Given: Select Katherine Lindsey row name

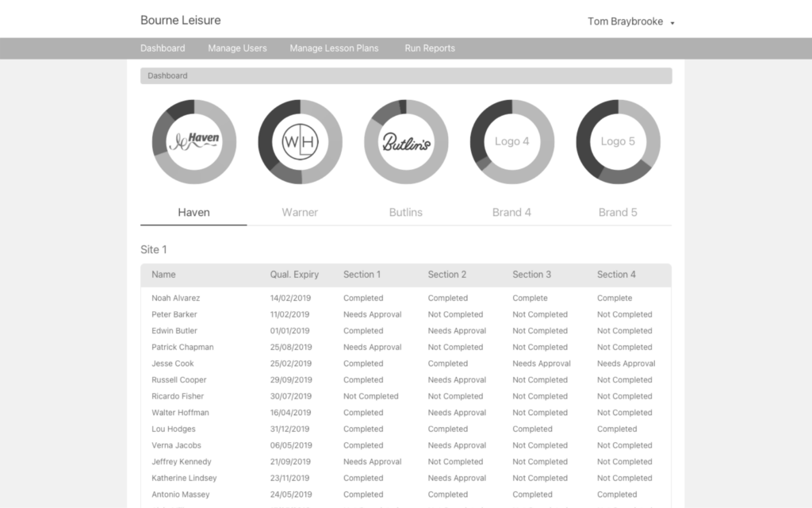Looking at the screenshot, I should (184, 478).
